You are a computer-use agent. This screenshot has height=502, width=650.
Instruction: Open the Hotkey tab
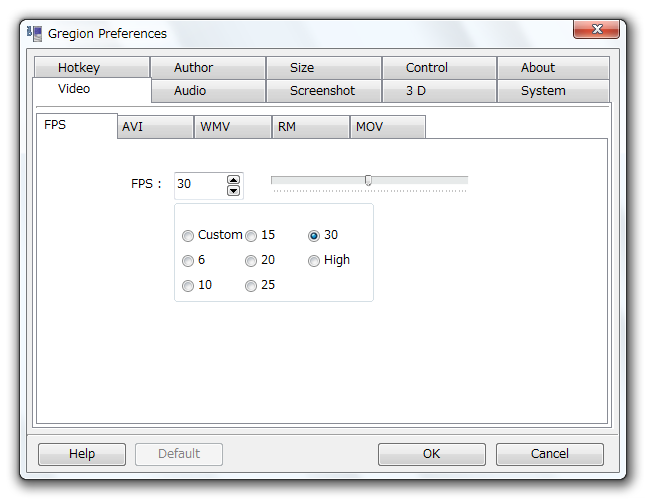pos(92,67)
